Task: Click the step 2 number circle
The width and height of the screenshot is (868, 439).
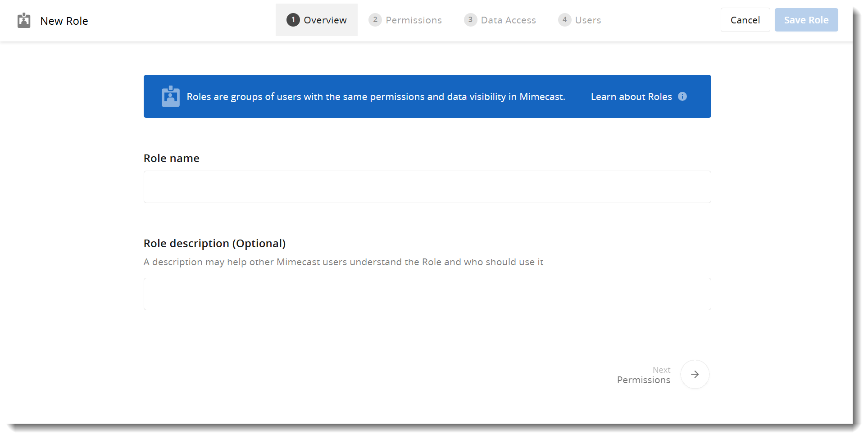Action: coord(375,20)
